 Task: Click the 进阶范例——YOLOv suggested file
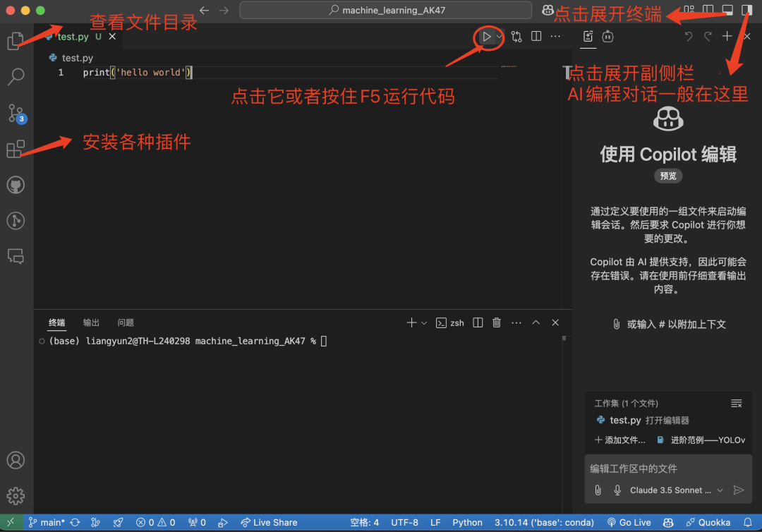(x=701, y=440)
